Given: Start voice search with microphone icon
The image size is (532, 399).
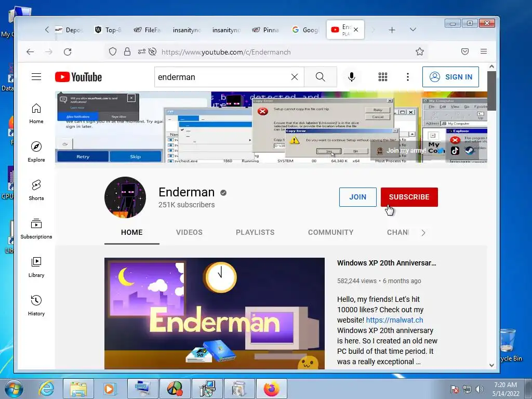Looking at the screenshot, I should point(352,77).
